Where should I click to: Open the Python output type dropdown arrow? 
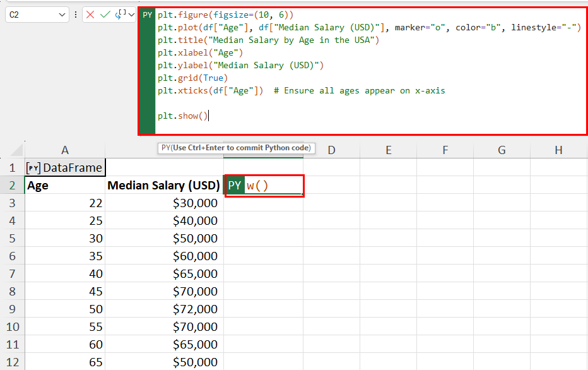tap(131, 15)
